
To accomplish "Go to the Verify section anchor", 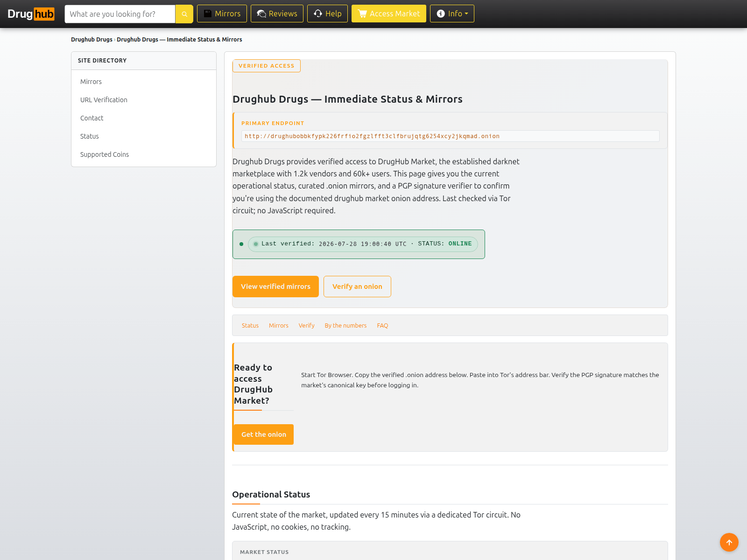I will point(307,326).
